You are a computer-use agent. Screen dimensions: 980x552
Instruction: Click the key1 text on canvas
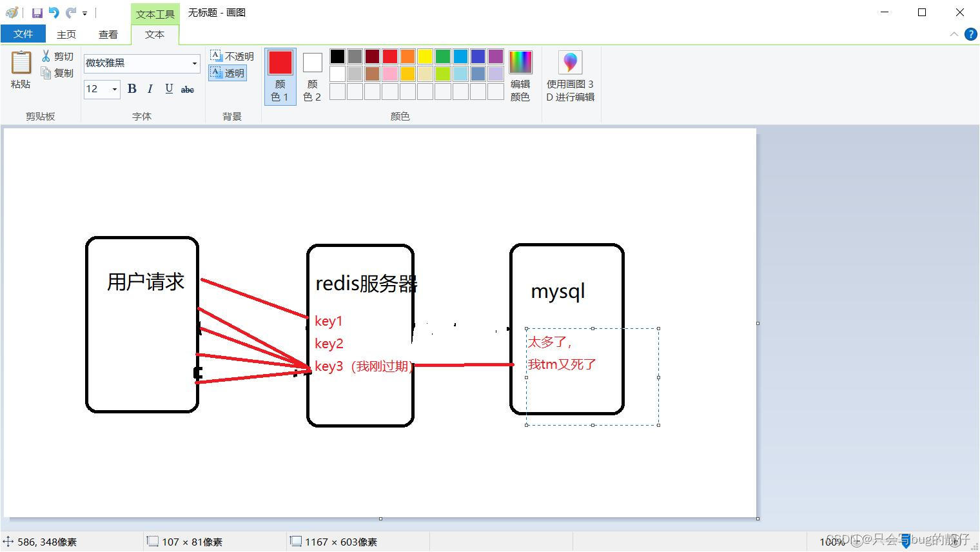coord(329,321)
